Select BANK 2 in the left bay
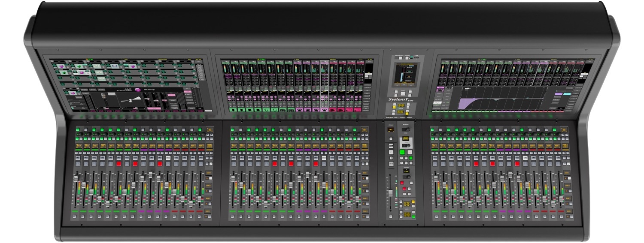644x243 pixels. click(x=209, y=186)
